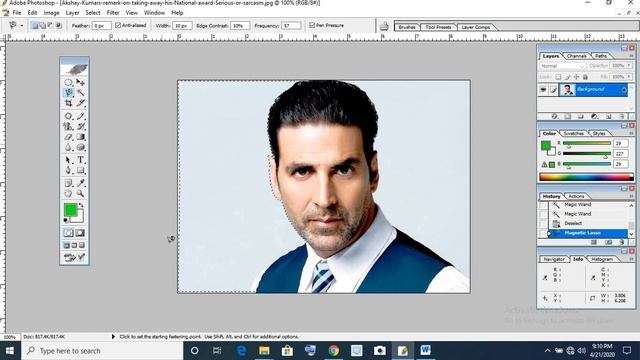The width and height of the screenshot is (640, 360).
Task: Select the Eyedropper tool
Action: click(80, 183)
